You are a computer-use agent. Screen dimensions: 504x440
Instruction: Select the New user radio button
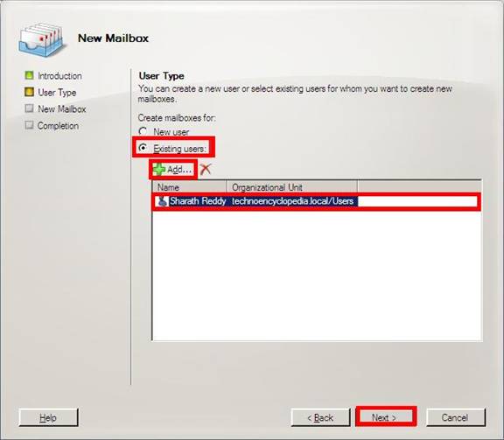[143, 131]
